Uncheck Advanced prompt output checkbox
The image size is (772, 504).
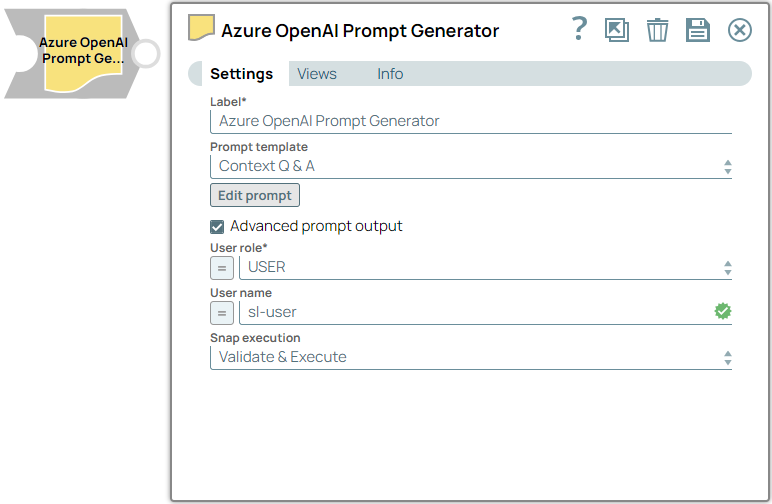coord(217,226)
